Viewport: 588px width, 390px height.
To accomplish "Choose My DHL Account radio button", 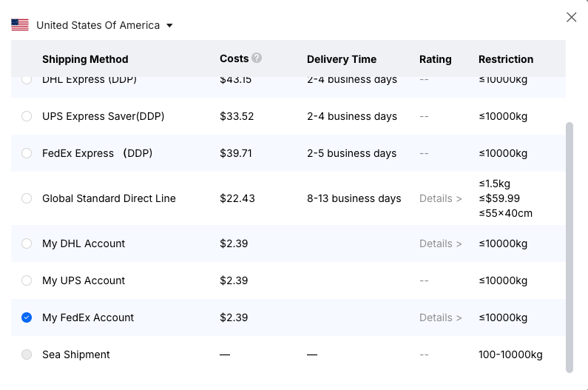I will coord(27,243).
